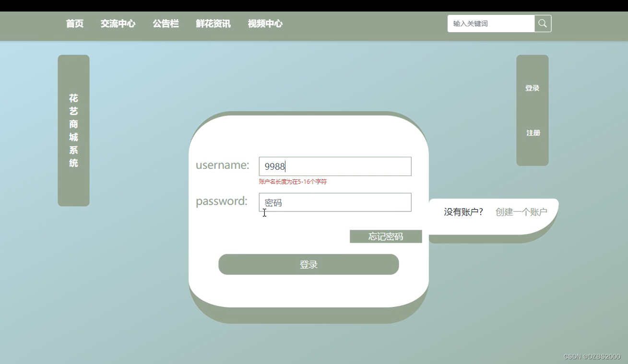Focus the 输入关键词 search box

click(491, 23)
